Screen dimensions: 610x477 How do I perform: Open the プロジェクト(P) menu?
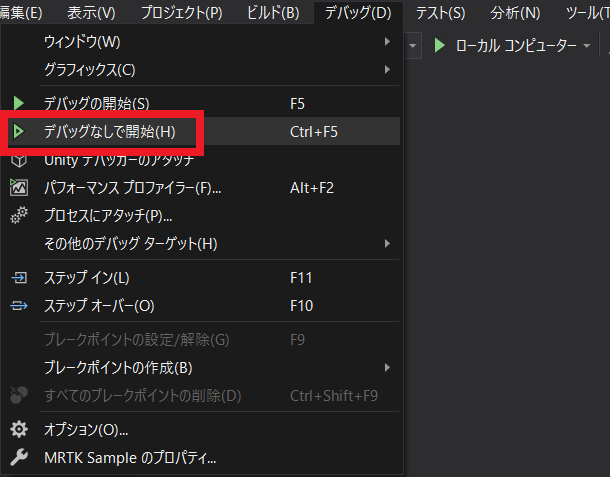click(x=182, y=13)
